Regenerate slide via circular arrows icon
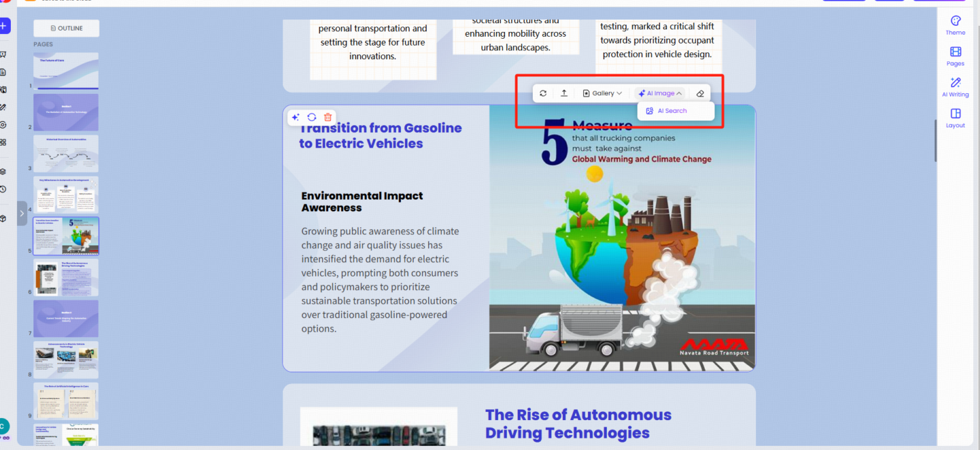Viewport: 980px width, 450px height. [312, 117]
